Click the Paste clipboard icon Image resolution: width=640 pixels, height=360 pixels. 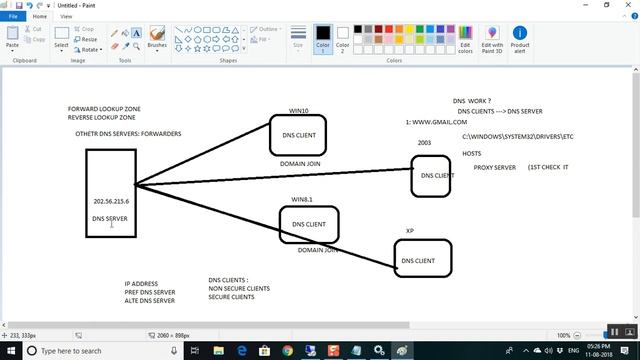[x=12, y=33]
